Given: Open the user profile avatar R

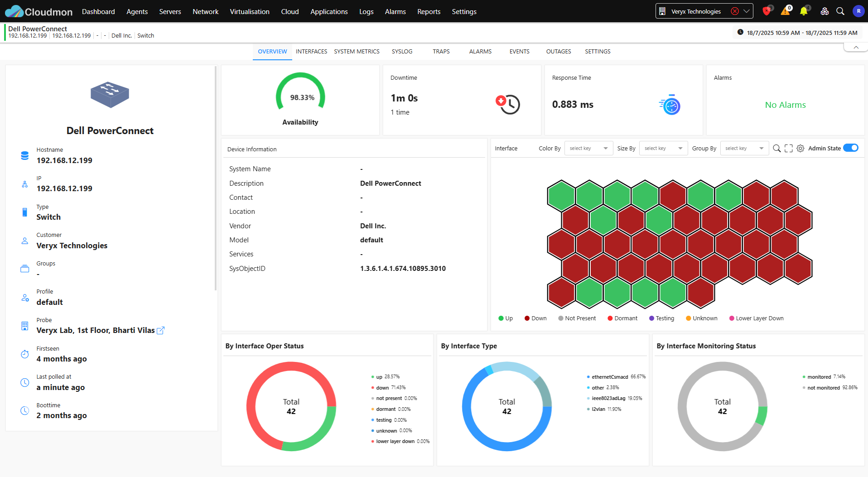Looking at the screenshot, I should pos(858,11).
